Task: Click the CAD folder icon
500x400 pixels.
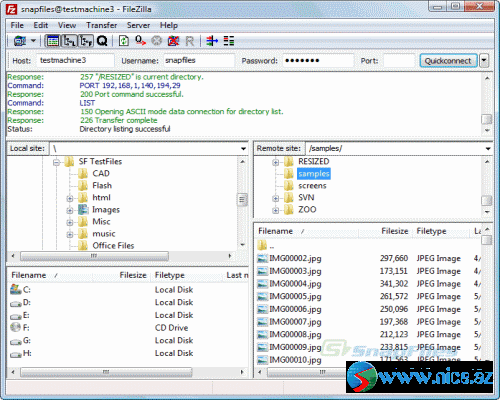Action: coord(83,174)
